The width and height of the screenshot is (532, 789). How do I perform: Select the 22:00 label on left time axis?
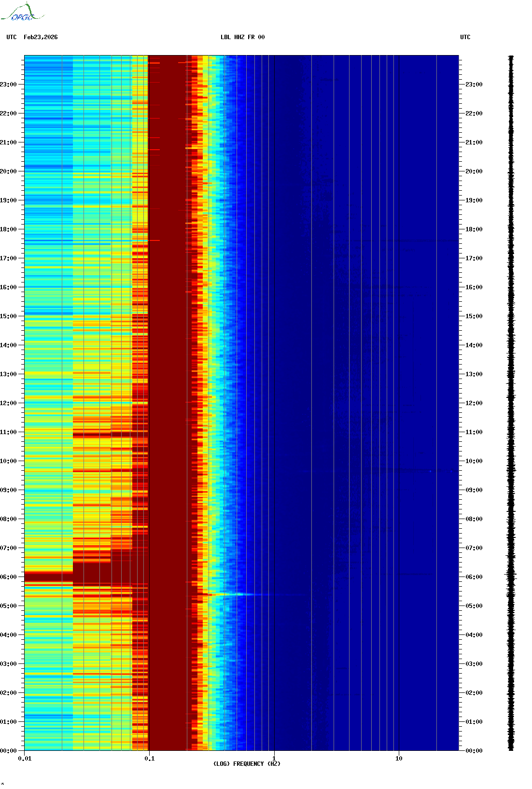tap(8, 113)
